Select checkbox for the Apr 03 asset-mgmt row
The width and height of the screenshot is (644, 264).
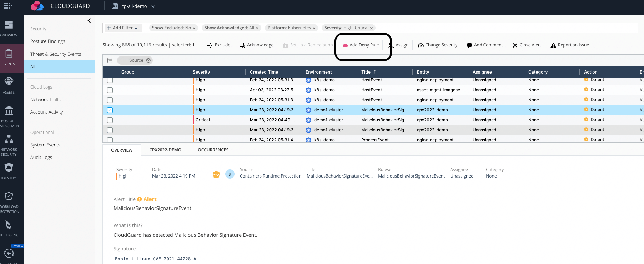click(x=110, y=90)
